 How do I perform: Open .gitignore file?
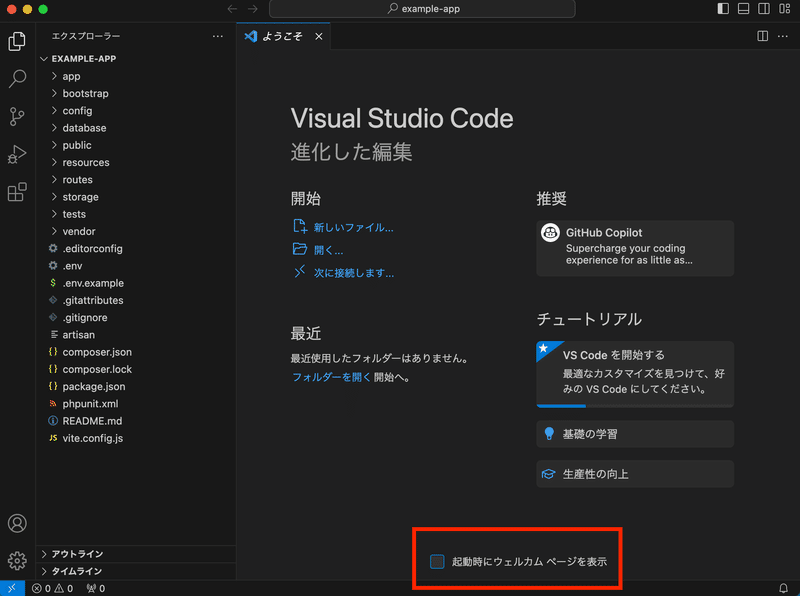136,317
